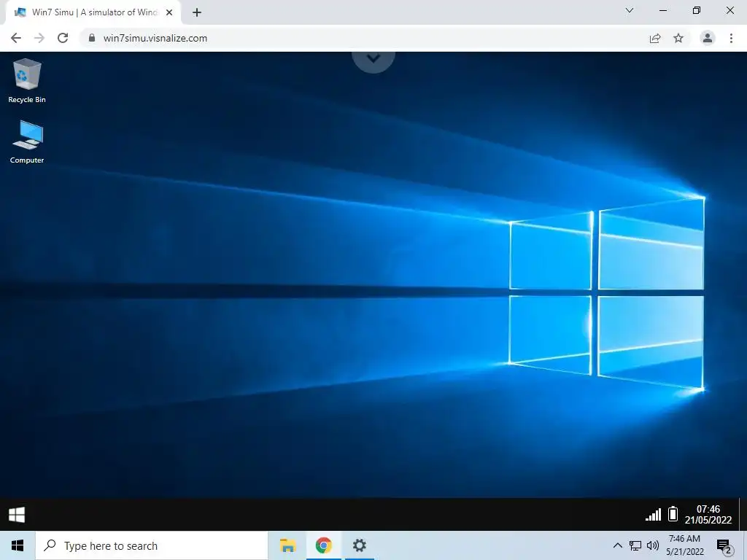Go forward in the browser
Image resolution: width=747 pixels, height=560 pixels.
(x=39, y=38)
